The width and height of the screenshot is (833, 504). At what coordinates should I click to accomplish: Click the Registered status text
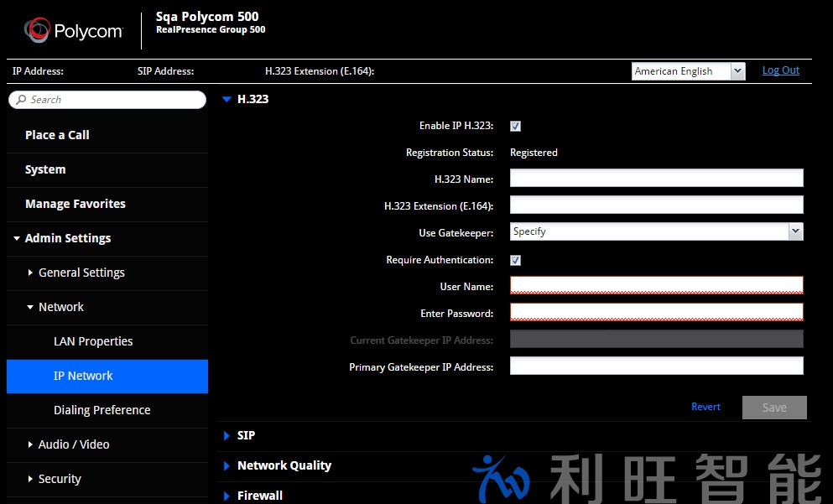tap(534, 153)
